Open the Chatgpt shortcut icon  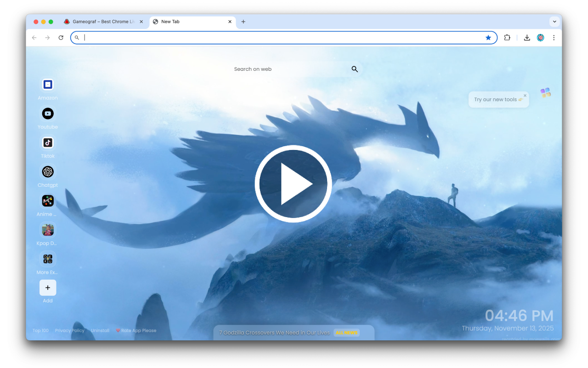48,172
